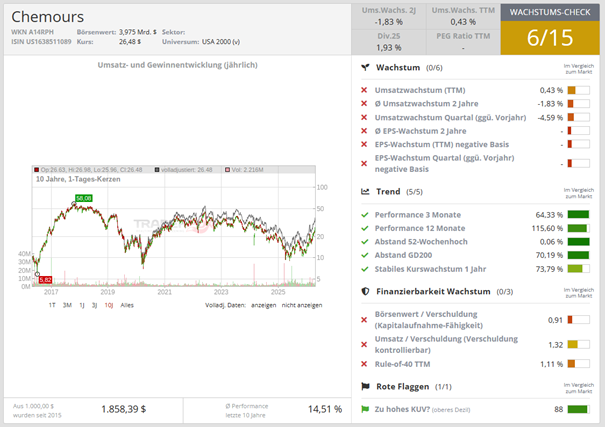
Task: Click ISIN US1638511089 text
Action: click(x=41, y=42)
